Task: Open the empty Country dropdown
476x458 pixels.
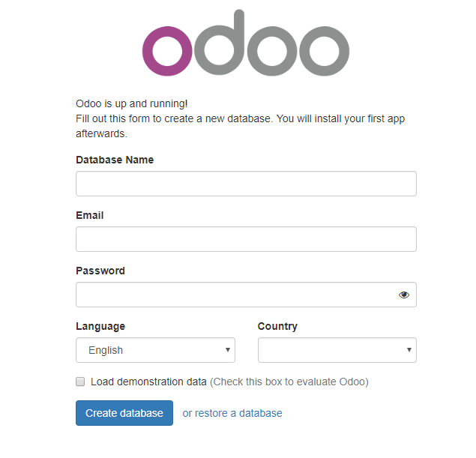Action: pos(337,350)
